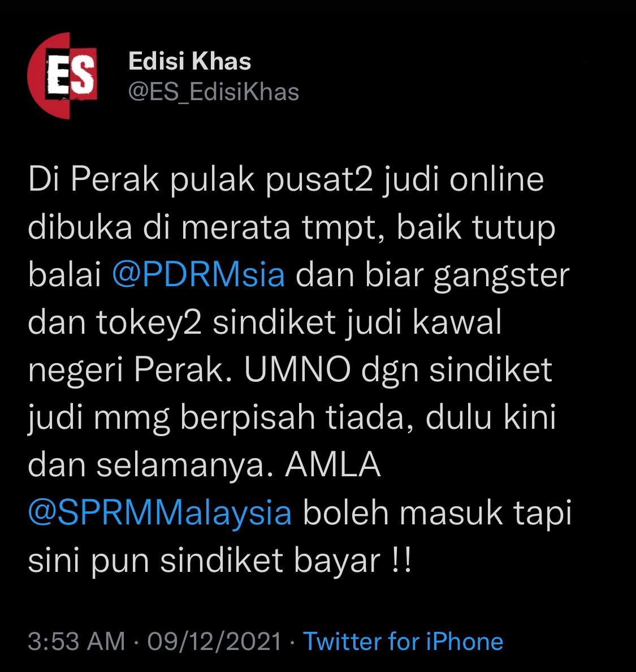Click the 3:53 AM timestamp
The width and height of the screenshot is (636, 672).
tap(77, 641)
